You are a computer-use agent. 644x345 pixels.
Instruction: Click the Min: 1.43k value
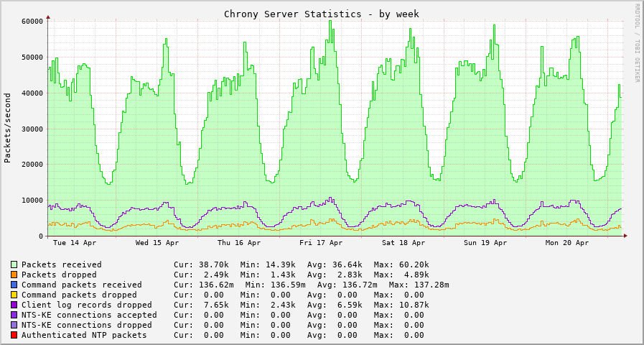coord(268,275)
